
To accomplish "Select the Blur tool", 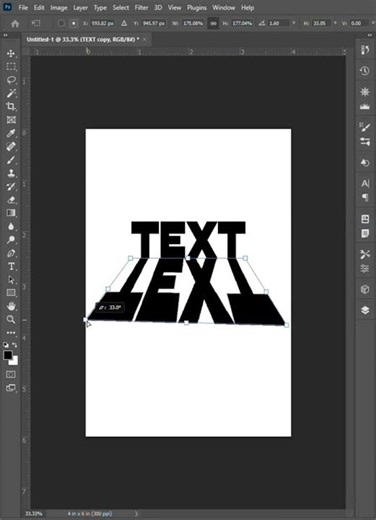I will click(x=11, y=226).
